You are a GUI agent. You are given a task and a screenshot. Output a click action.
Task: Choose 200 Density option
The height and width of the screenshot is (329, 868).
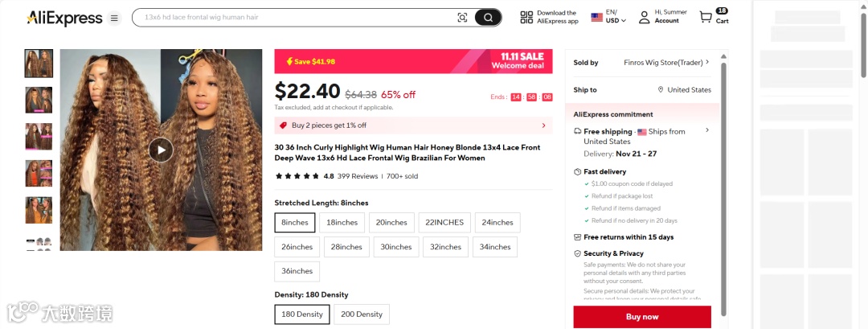(x=362, y=314)
